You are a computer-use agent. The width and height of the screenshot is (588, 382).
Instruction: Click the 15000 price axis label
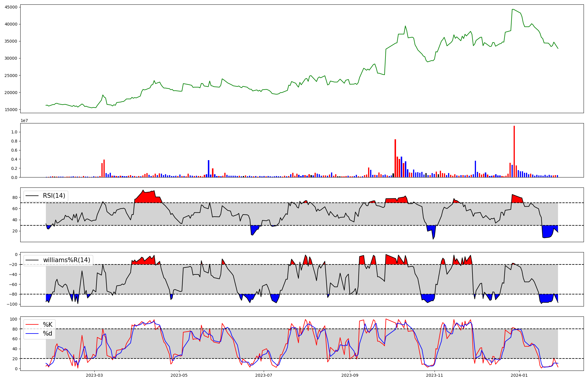[x=11, y=110]
